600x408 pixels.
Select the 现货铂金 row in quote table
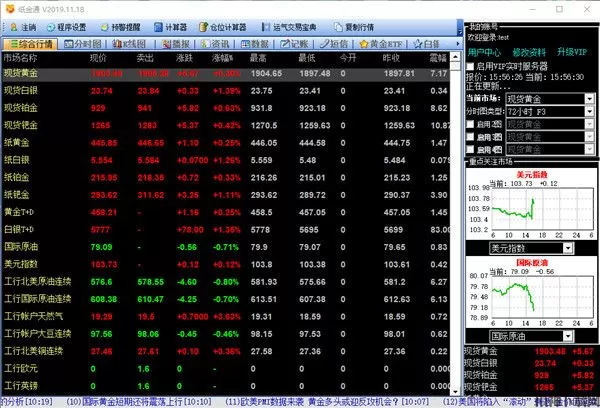click(226, 108)
